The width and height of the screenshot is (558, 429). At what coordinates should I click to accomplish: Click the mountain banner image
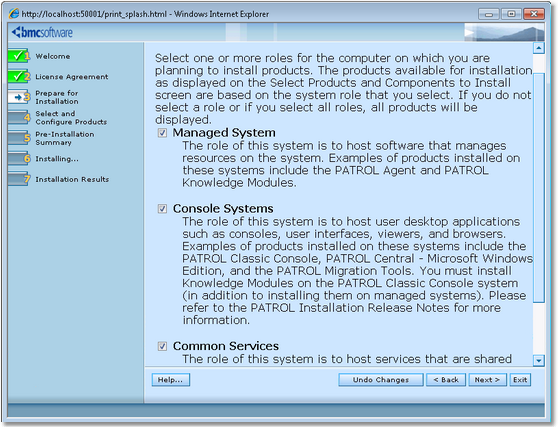[504, 32]
